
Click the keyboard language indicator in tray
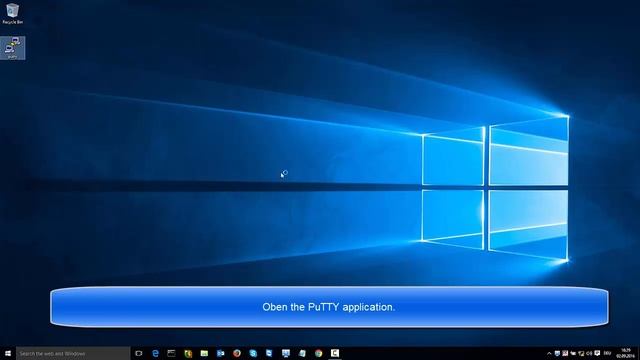(x=607, y=353)
